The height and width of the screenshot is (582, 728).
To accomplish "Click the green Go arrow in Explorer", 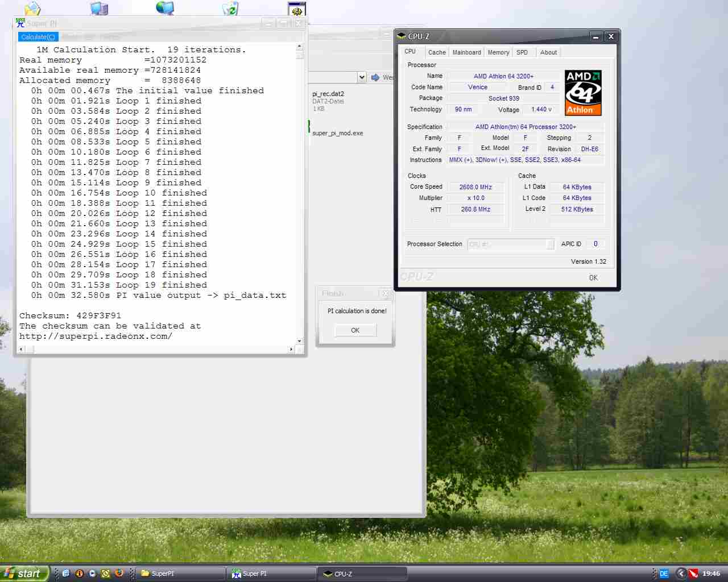I will (375, 77).
